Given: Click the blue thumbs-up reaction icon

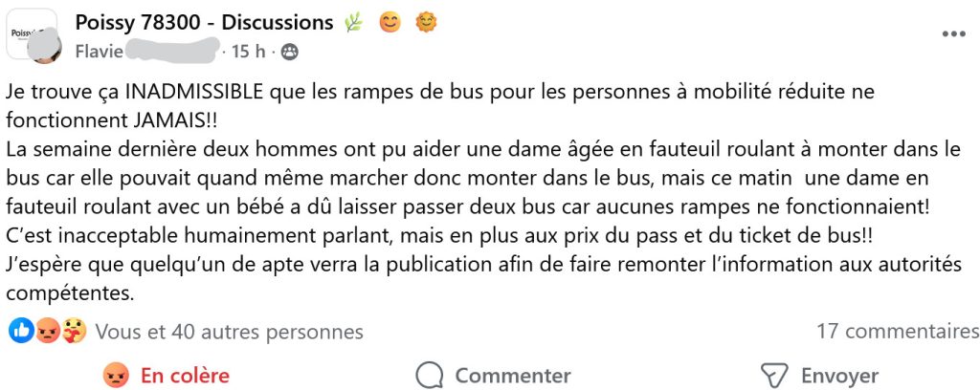Looking at the screenshot, I should click(x=21, y=332).
